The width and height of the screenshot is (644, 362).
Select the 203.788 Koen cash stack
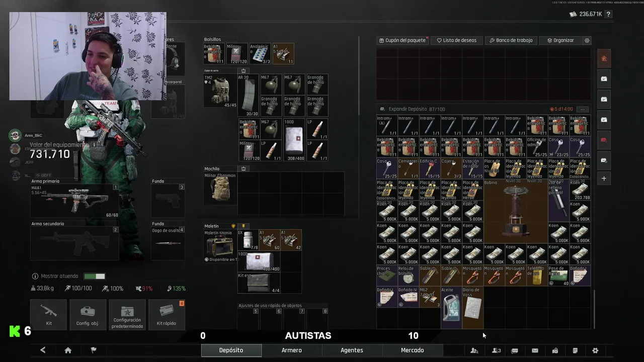[580, 190]
